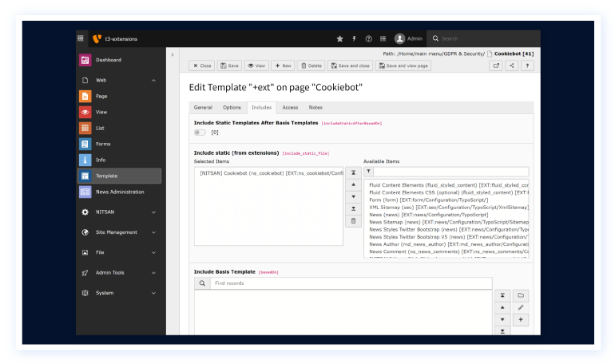Click Save and close button

click(x=351, y=65)
